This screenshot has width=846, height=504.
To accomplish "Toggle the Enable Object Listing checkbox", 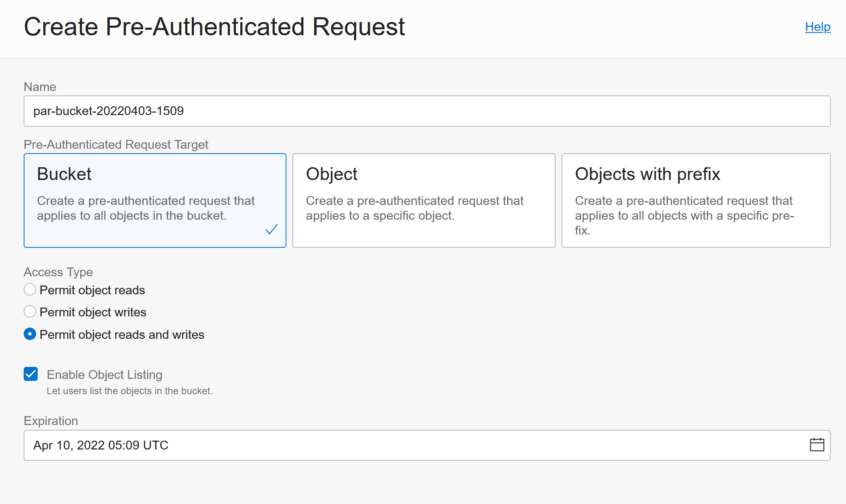I will (x=31, y=374).
